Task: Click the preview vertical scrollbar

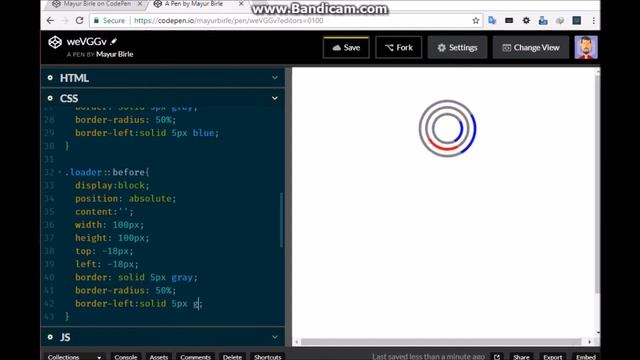Action: pos(597,184)
